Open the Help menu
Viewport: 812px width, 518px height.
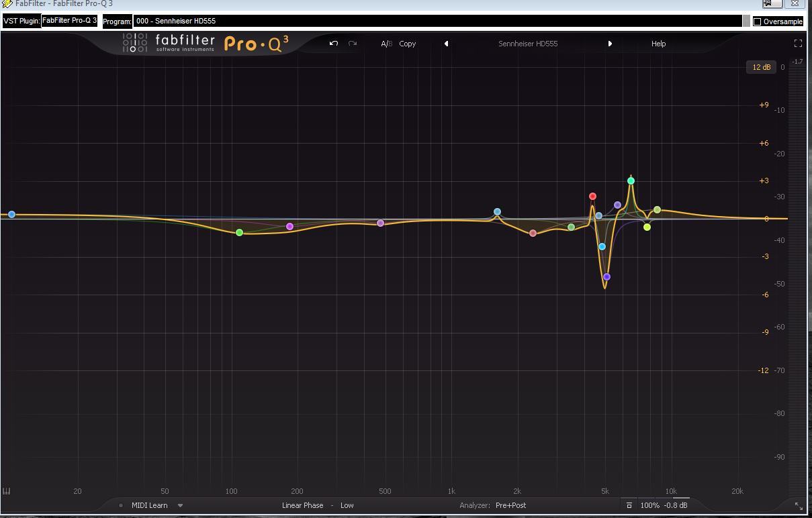[x=658, y=44]
